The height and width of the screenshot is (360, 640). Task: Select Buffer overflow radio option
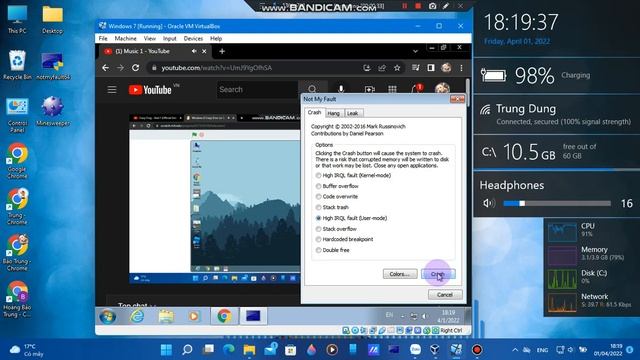point(337,186)
